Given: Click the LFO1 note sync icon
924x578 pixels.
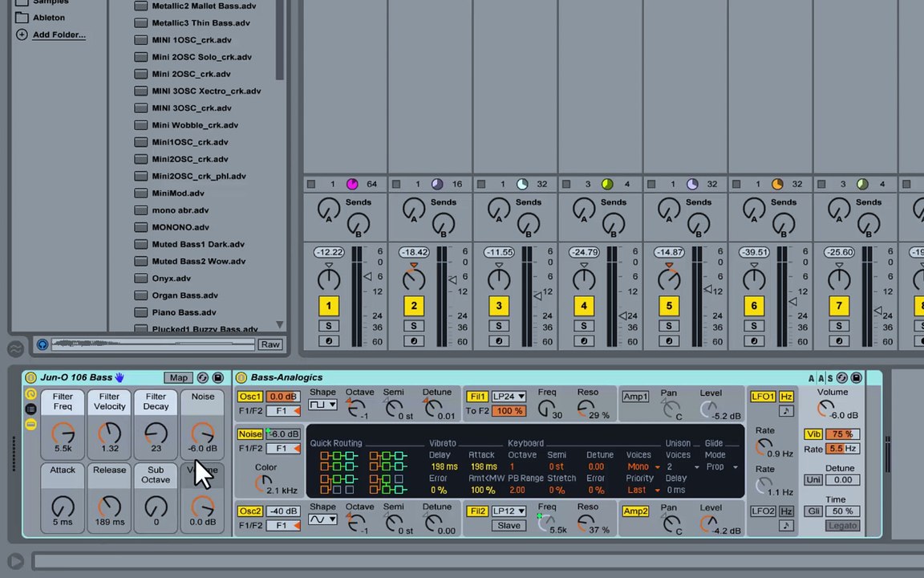Looking at the screenshot, I should point(786,410).
